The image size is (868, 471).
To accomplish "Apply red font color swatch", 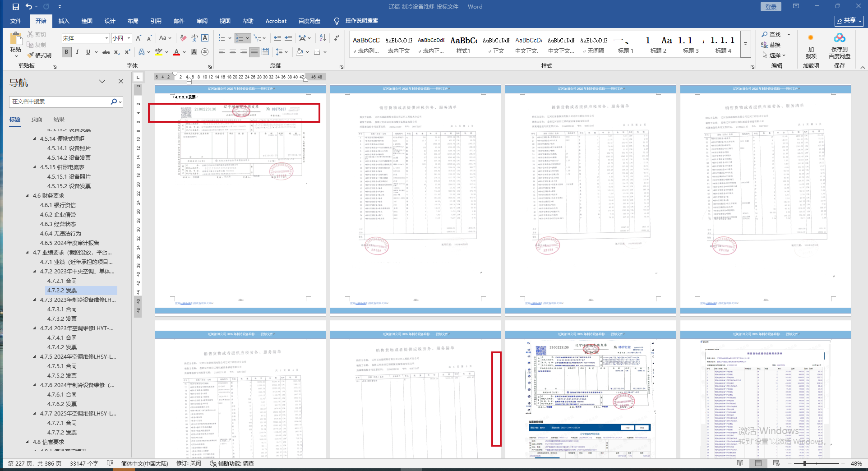I will pyautogui.click(x=176, y=52).
